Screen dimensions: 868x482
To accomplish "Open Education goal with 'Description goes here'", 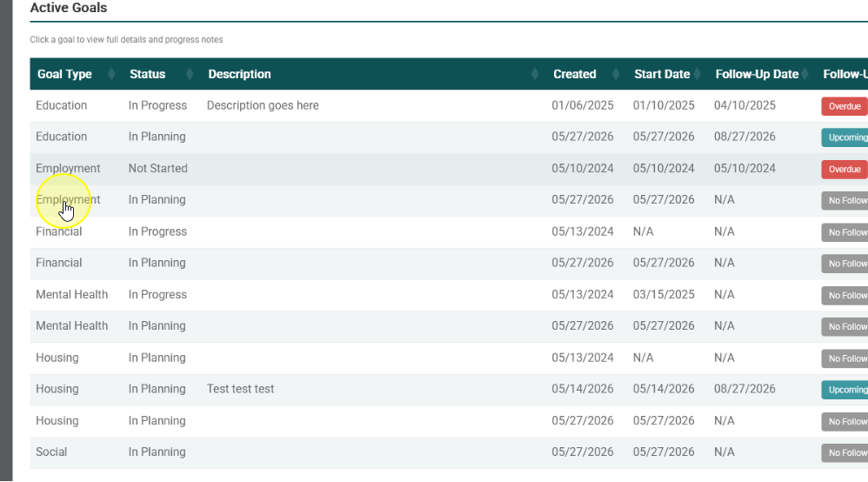I will pyautogui.click(x=449, y=106).
